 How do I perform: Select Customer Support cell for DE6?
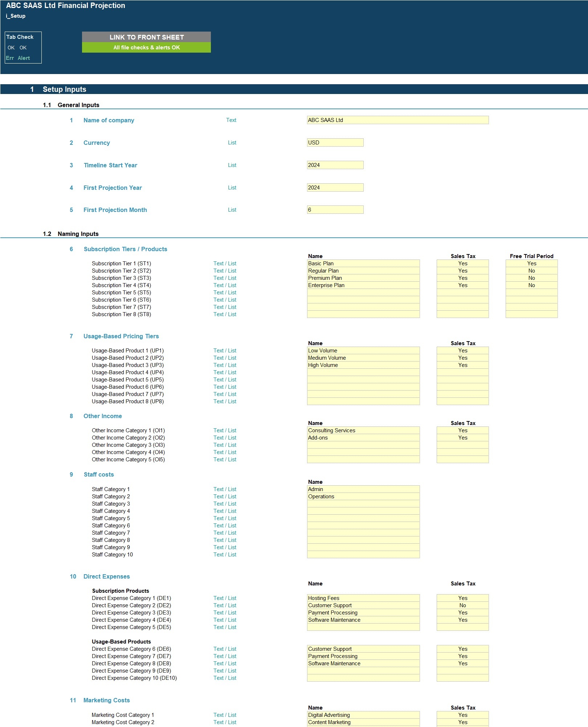pyautogui.click(x=363, y=649)
